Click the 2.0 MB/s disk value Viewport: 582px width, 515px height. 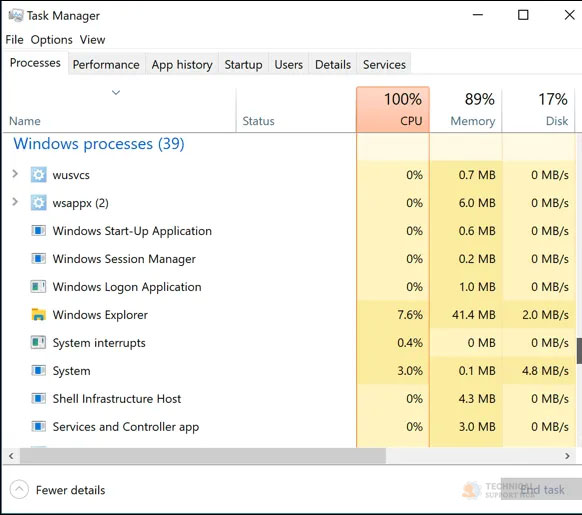(x=545, y=314)
